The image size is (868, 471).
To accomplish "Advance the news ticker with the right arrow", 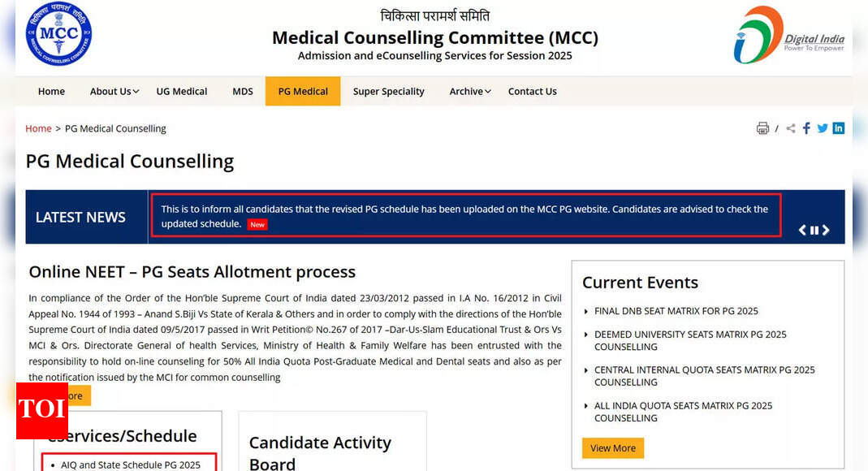I will click(827, 230).
